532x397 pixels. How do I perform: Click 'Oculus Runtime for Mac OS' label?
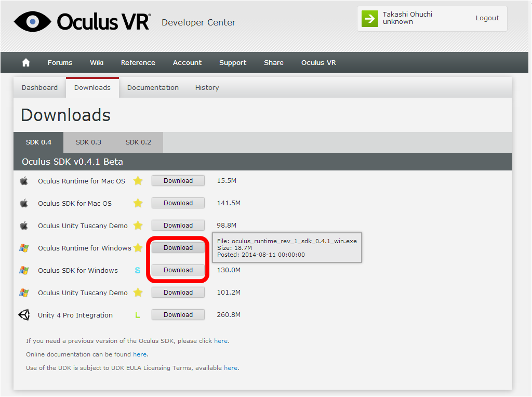pyautogui.click(x=82, y=181)
